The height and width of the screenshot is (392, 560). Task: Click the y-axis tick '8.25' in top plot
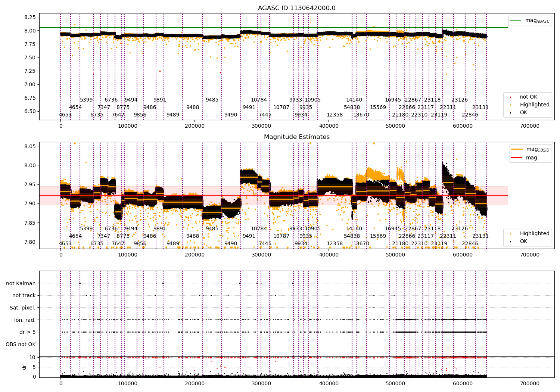tap(30, 17)
